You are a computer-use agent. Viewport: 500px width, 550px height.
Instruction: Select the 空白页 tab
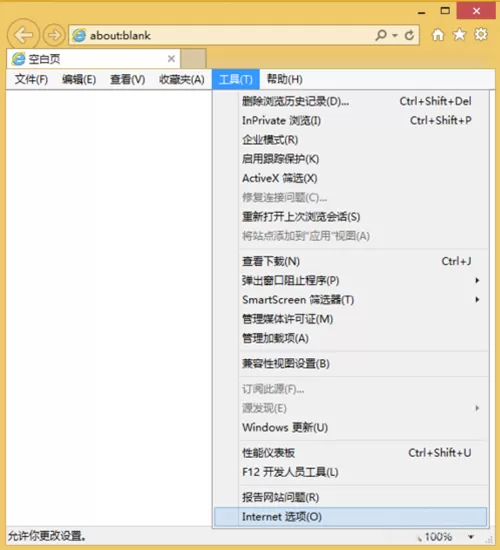(93, 59)
